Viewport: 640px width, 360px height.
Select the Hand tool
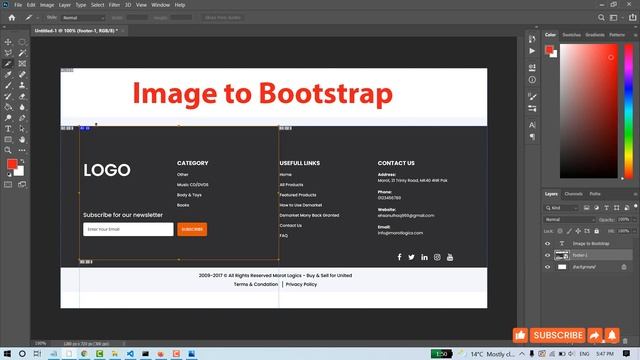(22, 140)
